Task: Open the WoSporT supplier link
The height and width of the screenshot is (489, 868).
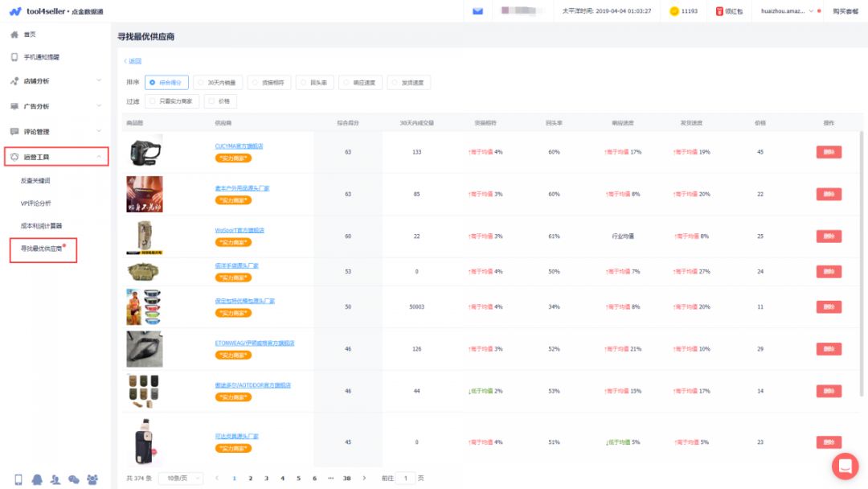Action: coord(240,230)
